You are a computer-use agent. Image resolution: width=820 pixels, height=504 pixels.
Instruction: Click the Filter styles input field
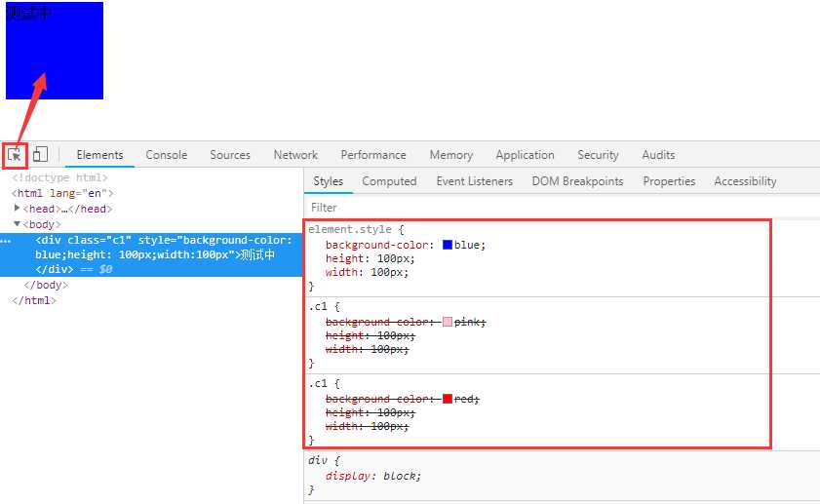(562, 208)
